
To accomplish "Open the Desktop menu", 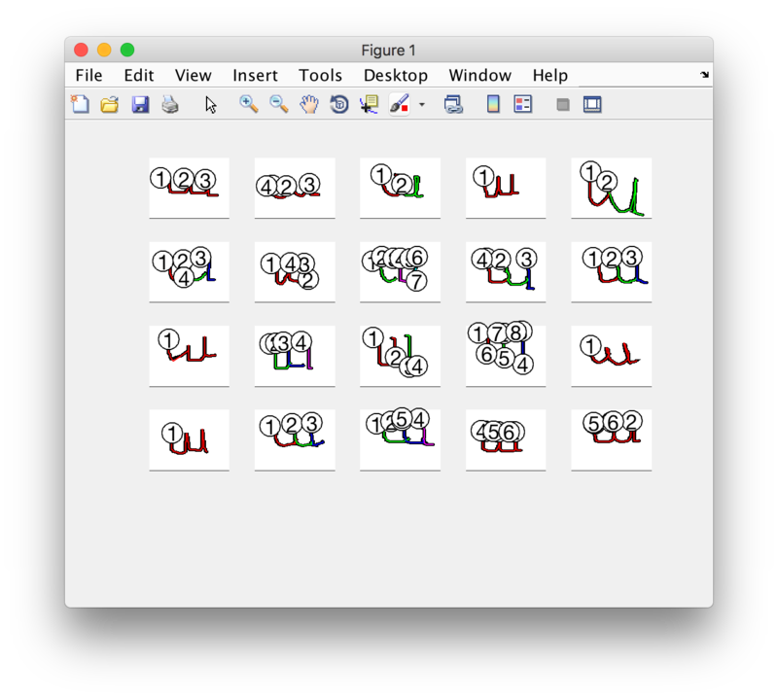I will coord(396,76).
